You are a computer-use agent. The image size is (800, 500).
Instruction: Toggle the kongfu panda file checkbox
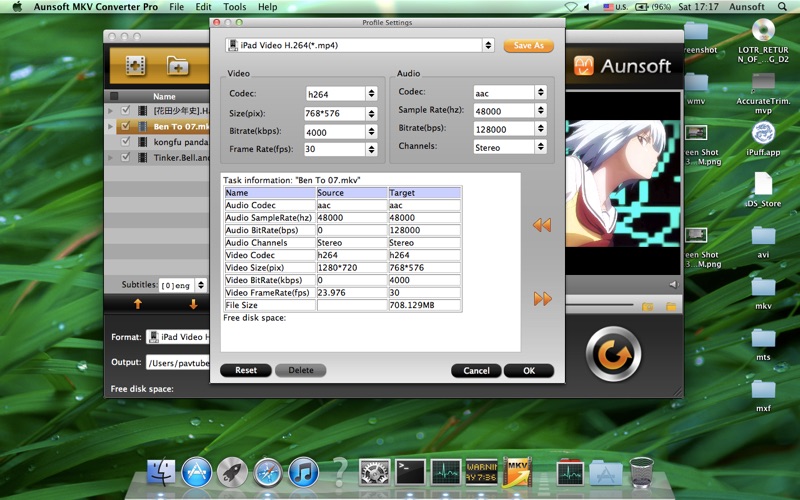click(x=126, y=142)
